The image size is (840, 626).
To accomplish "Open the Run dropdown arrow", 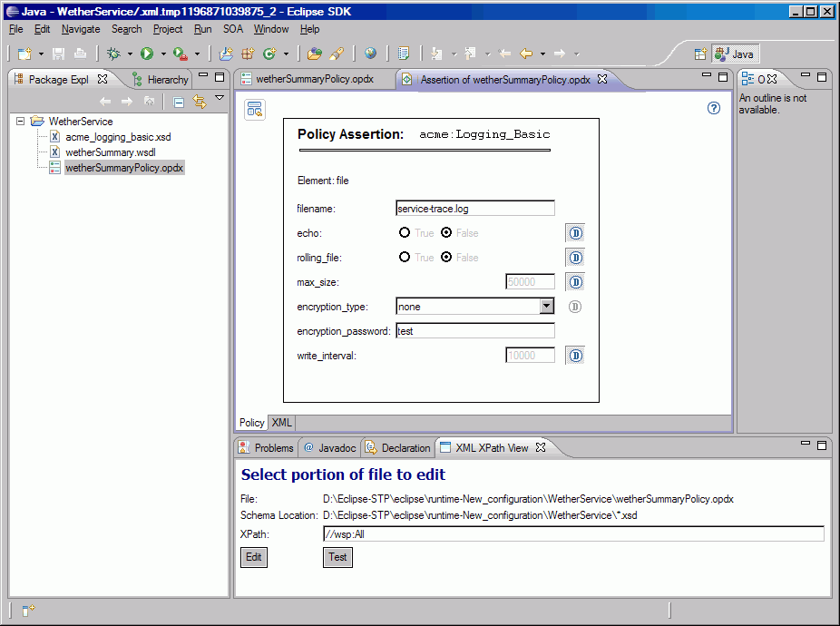I will tap(163, 54).
